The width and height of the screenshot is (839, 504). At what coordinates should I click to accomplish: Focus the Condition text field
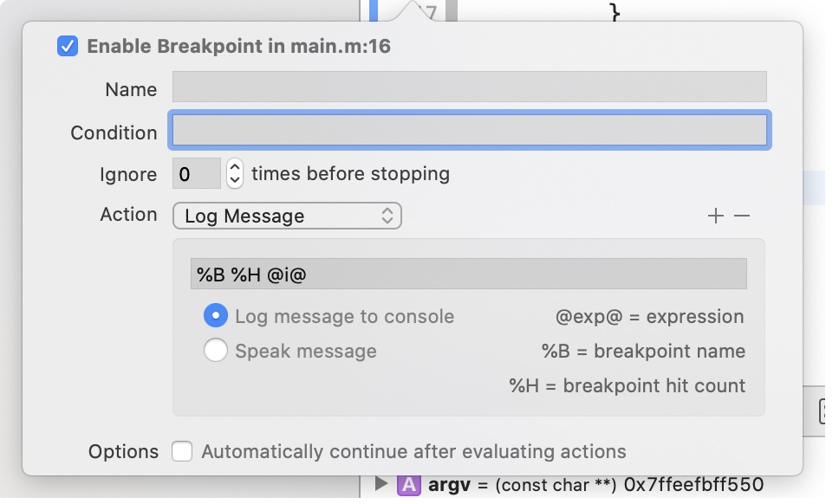pos(469,131)
